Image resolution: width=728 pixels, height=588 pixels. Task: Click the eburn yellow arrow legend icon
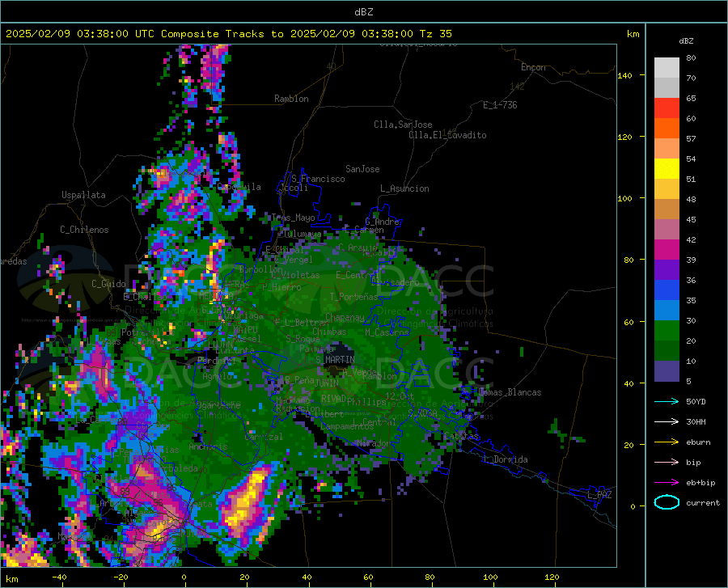click(667, 442)
